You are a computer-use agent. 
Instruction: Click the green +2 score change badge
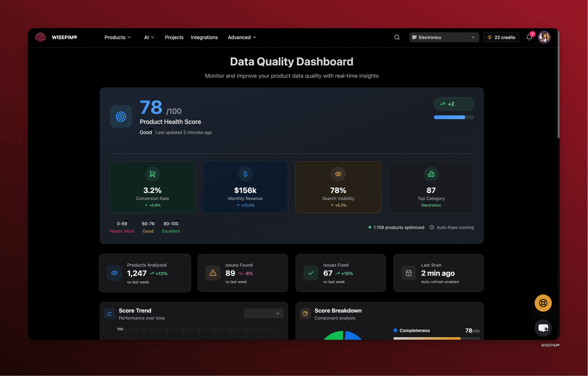coord(454,104)
